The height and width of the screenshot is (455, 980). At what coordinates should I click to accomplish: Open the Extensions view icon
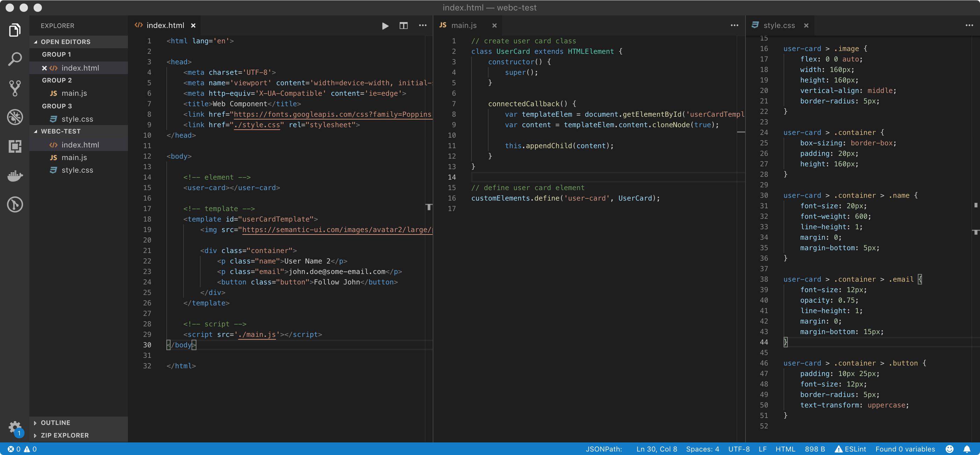(15, 146)
